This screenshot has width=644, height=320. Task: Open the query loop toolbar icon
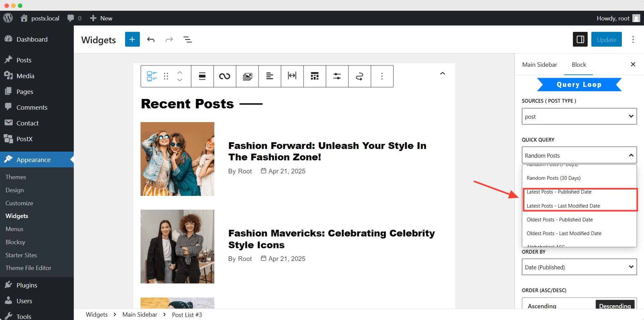[225, 76]
